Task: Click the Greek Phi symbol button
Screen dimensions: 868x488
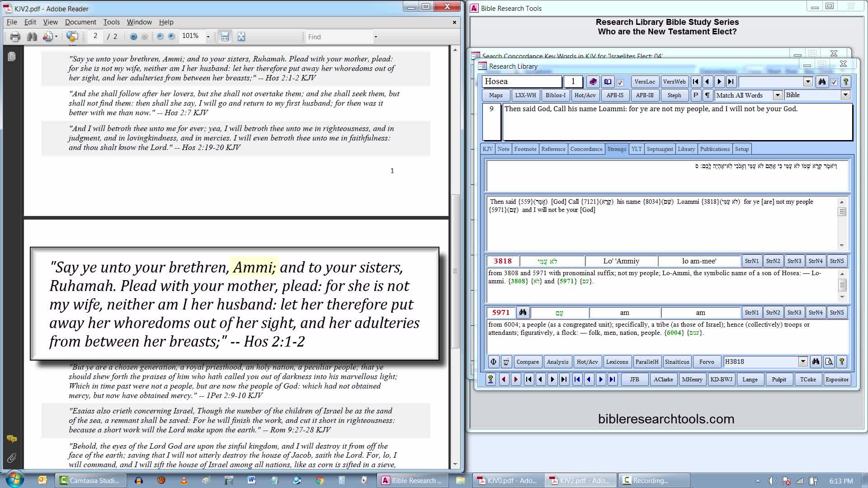Action: (x=493, y=362)
